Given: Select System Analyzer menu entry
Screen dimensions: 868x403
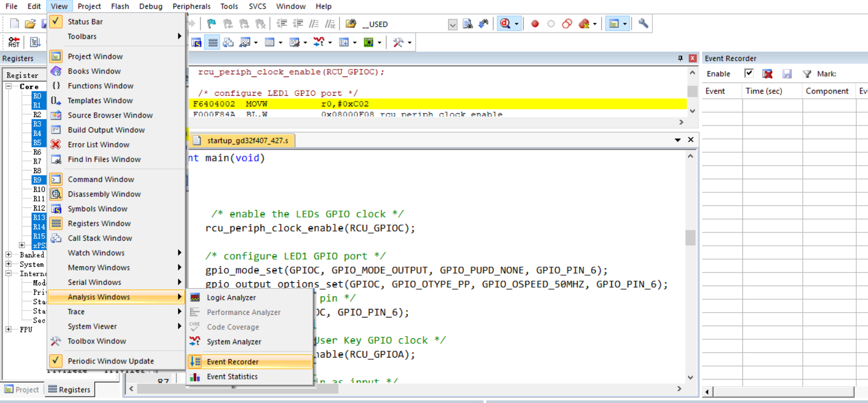Looking at the screenshot, I should pyautogui.click(x=250, y=342).
